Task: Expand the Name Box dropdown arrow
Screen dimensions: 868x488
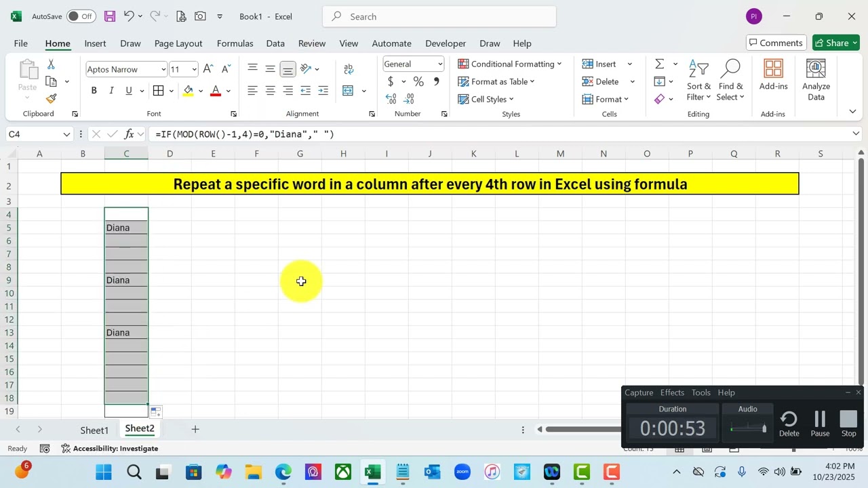Action: [x=66, y=134]
